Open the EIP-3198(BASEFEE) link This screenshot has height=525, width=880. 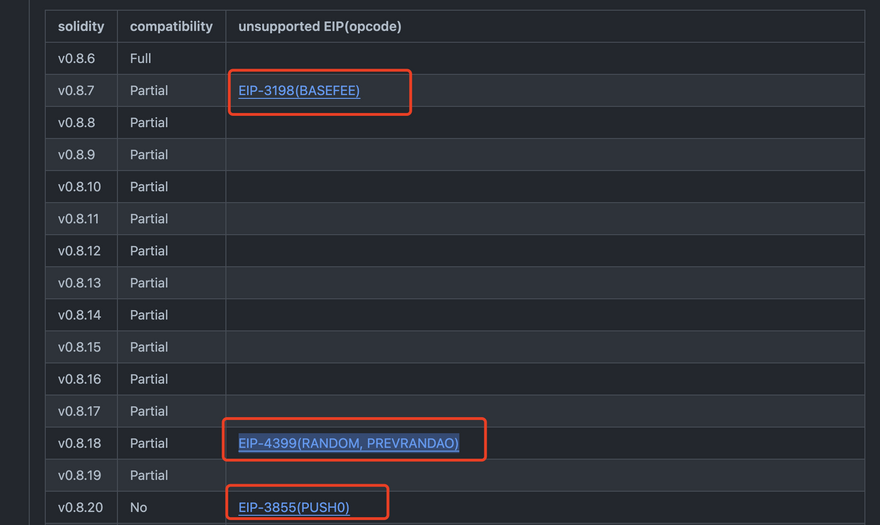click(x=299, y=91)
